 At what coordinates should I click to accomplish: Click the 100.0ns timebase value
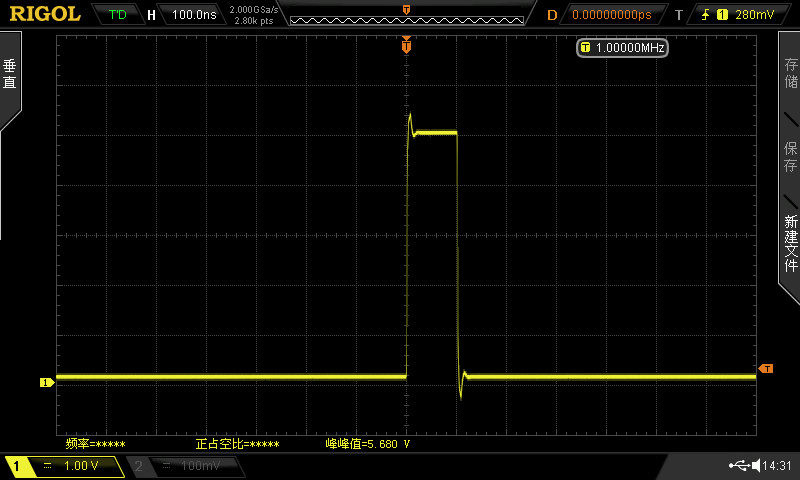(x=194, y=14)
